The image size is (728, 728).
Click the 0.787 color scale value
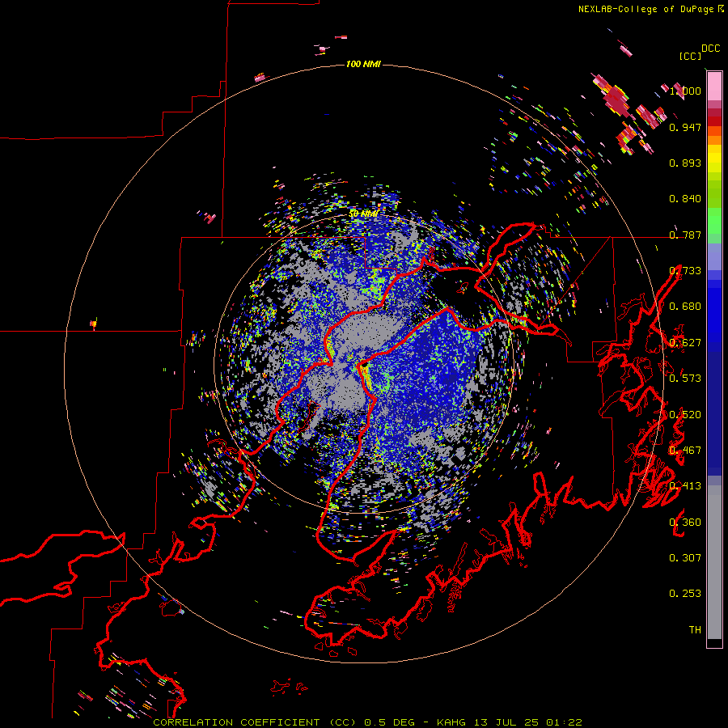(685, 235)
